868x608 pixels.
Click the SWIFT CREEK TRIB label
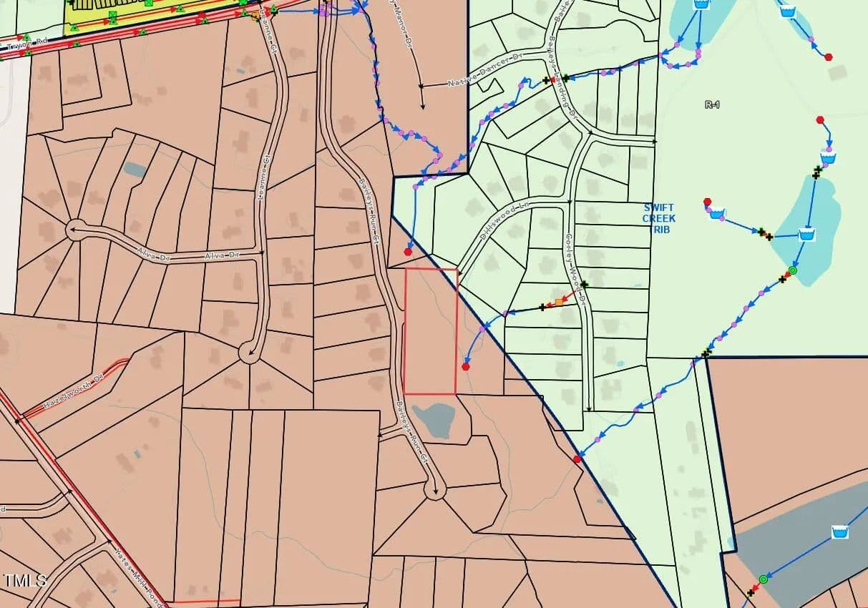pos(658,218)
